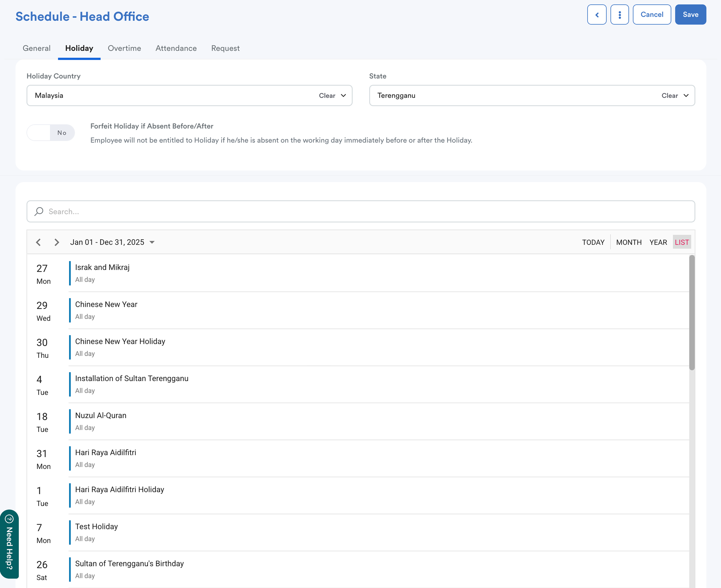Screen dimensions: 721x588
Task: Toggle Forfeit Holiday if Absent switch
Action: [x=51, y=132]
